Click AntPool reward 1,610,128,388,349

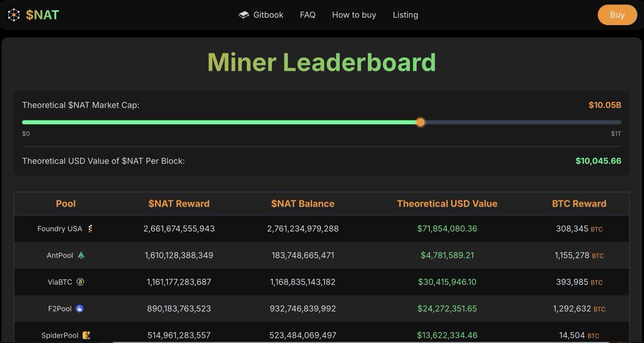[x=179, y=256]
